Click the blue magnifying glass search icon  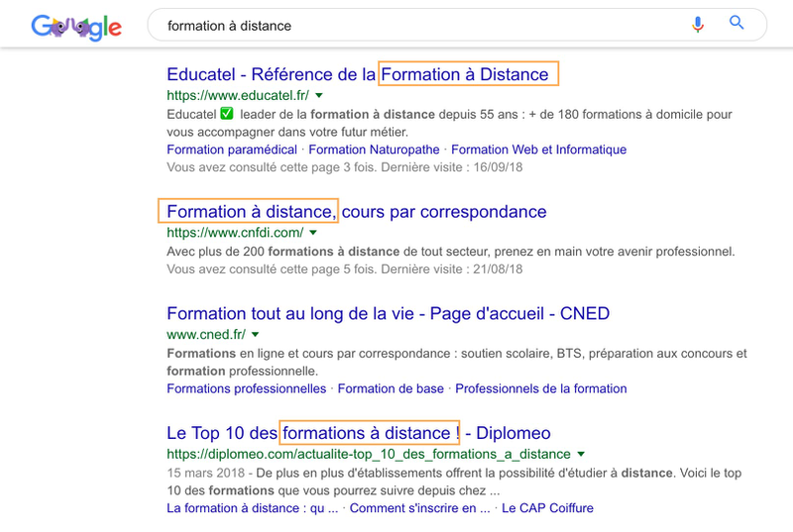[736, 24]
